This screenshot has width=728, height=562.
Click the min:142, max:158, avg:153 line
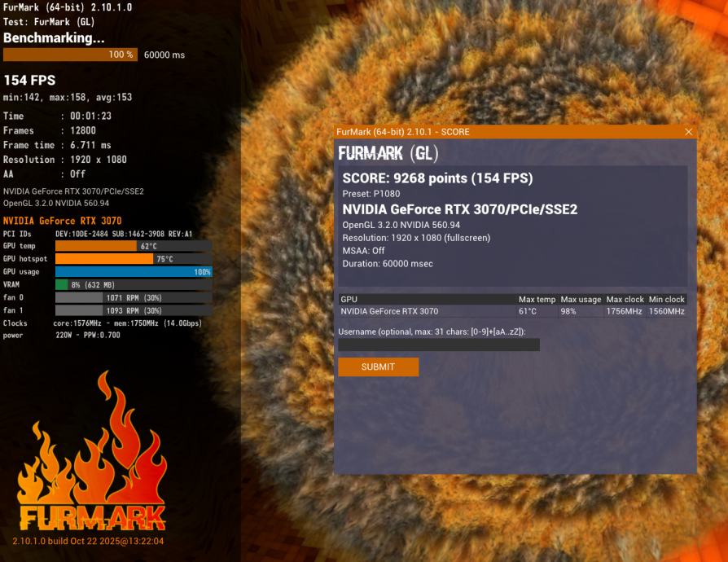(68, 98)
